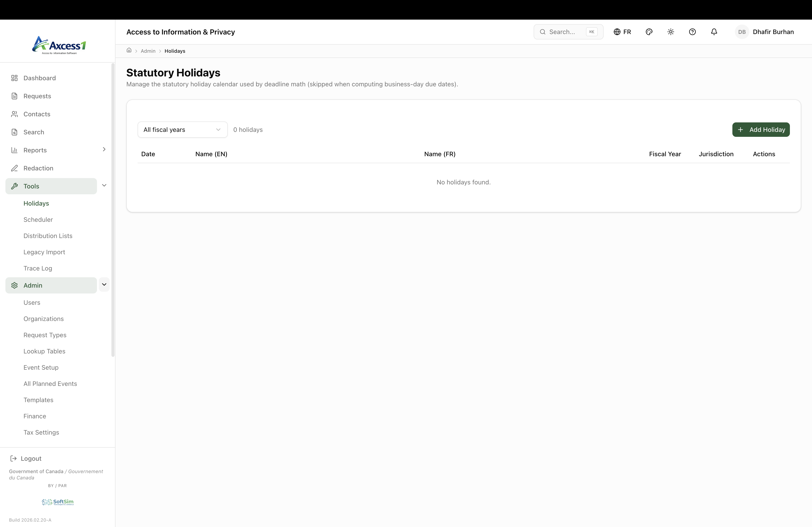The width and height of the screenshot is (812, 527).
Task: Select Lookup Tables in the Admin menu
Action: tap(44, 351)
